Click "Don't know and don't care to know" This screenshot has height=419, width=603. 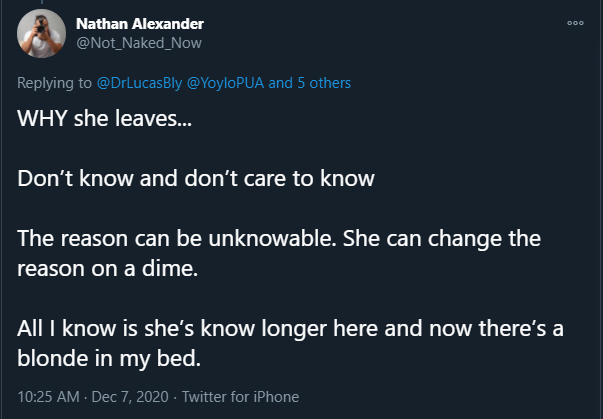point(196,179)
